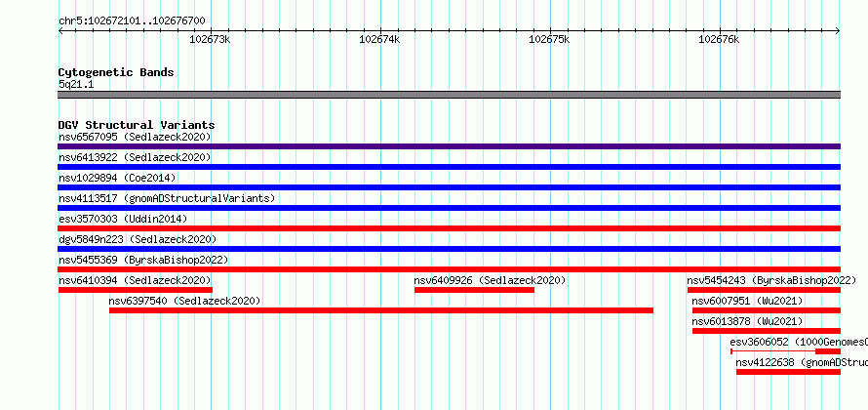Open esv3606052 (1000Genomes) variant label
The width and height of the screenshot is (868, 410).
coord(799,342)
